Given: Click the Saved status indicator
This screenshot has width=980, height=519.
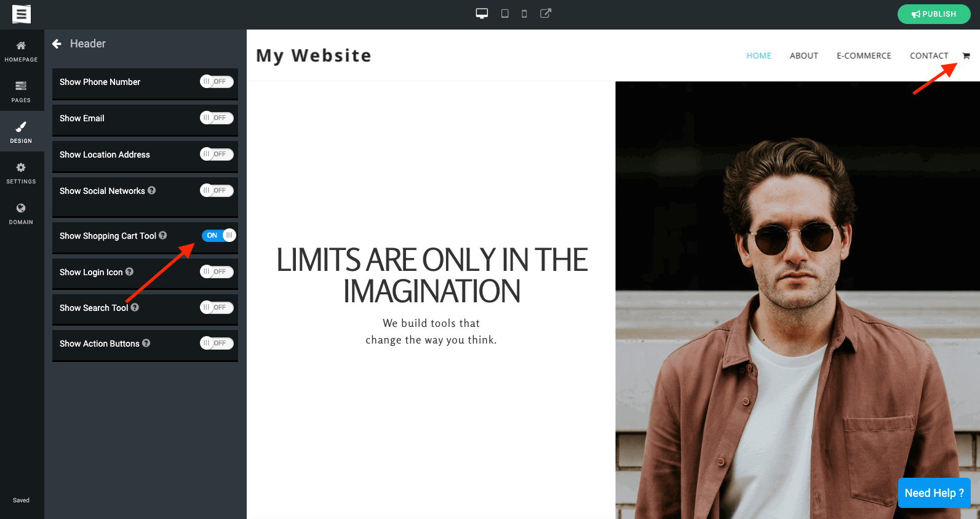Looking at the screenshot, I should click(x=21, y=500).
